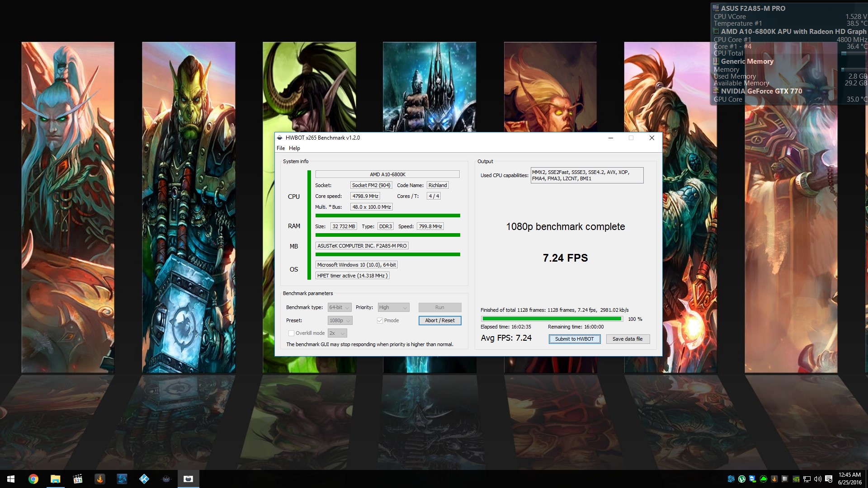Open Media Player Classic from the taskbar
Screen dimensions: 868x488
[x=77, y=479]
